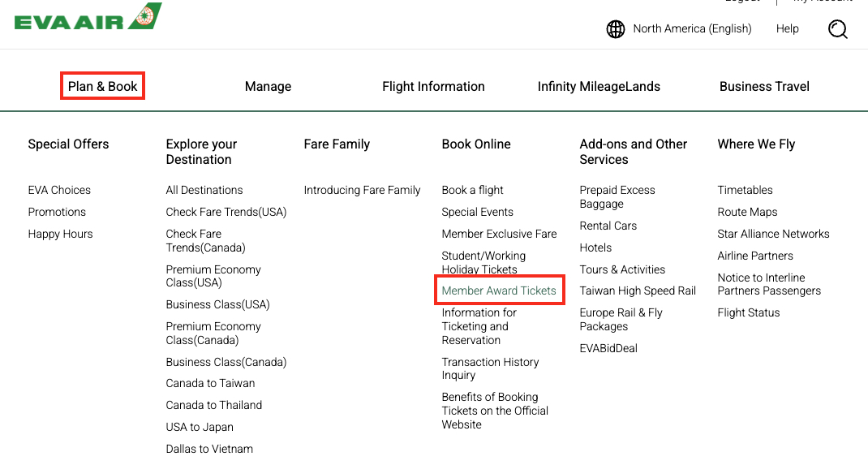Click the EVA Air logo
The width and height of the screenshot is (868, 465).
pos(88,16)
